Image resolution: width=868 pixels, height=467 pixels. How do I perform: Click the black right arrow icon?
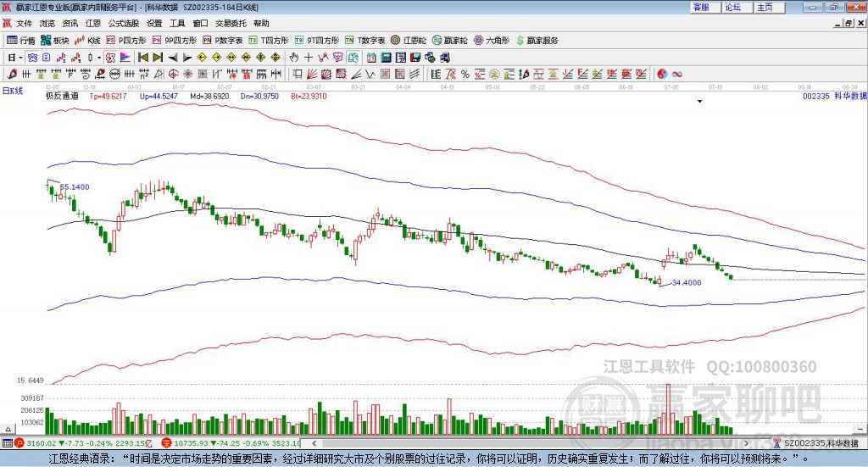187,58
